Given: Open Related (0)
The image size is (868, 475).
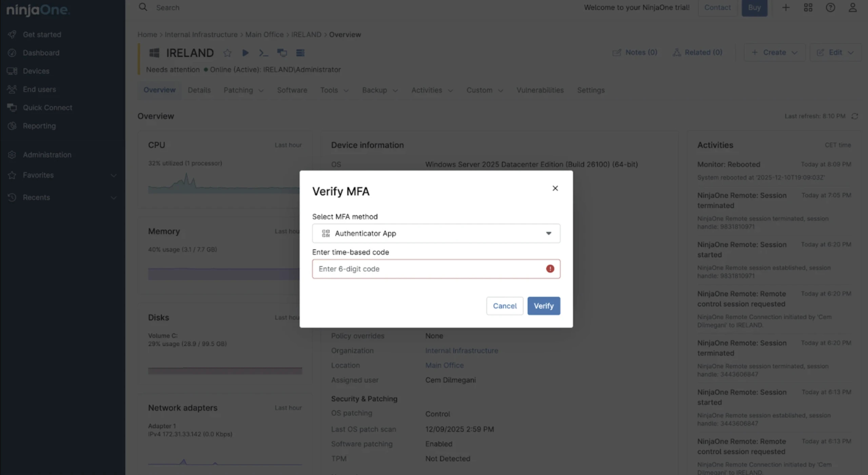Looking at the screenshot, I should click(x=697, y=53).
